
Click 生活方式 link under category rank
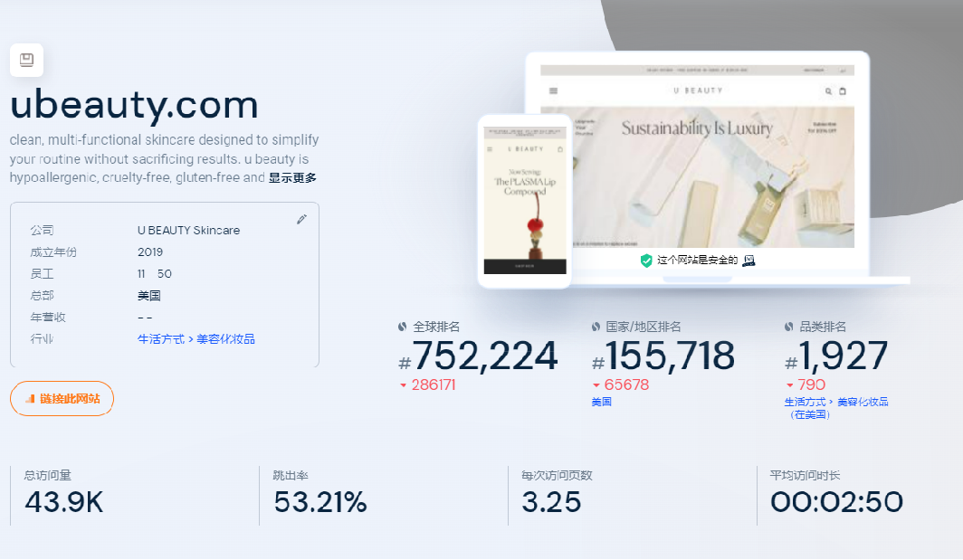click(806, 402)
